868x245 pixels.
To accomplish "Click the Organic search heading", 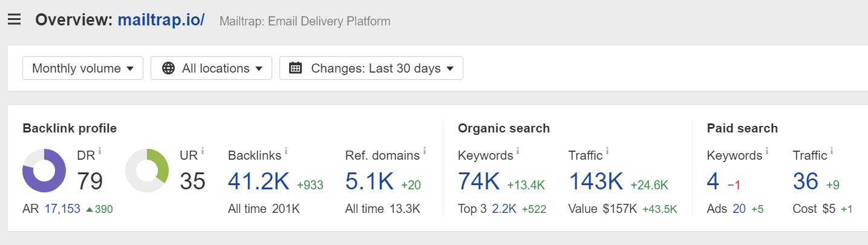I will pyautogui.click(x=504, y=128).
